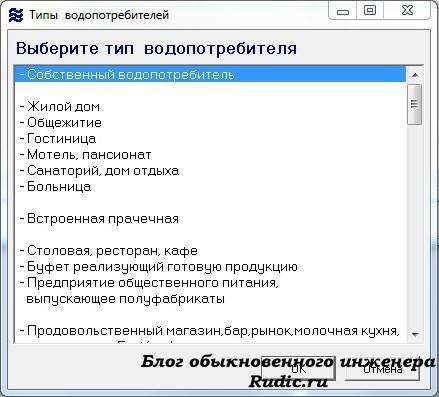Choose 'Санаторий, дом отдыха' entry
Viewport: 439px width, 397px height.
[210, 171]
